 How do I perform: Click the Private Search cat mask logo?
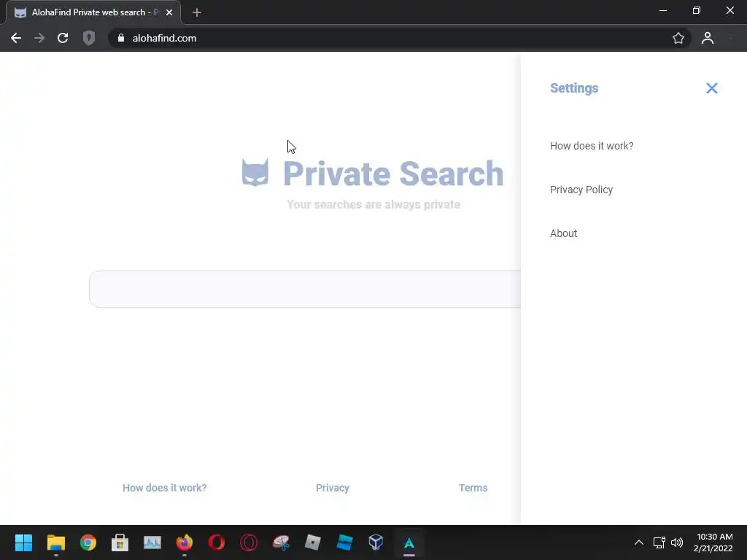255,172
